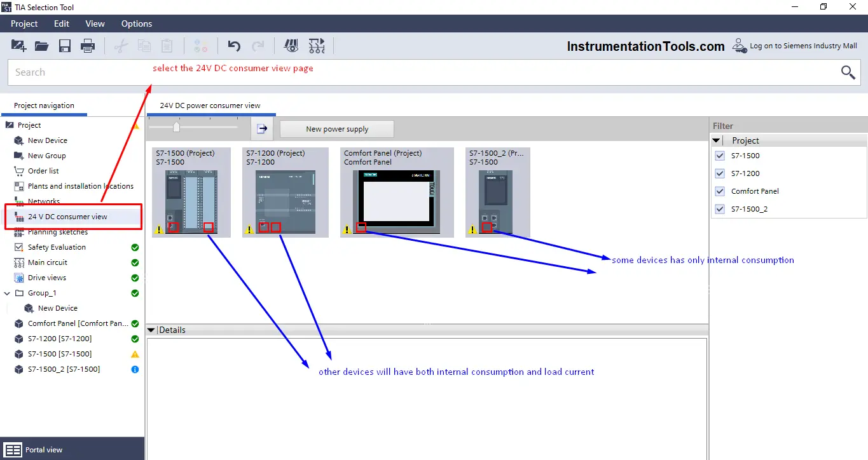Open 24 V DC consumer view item
This screenshot has width=868, height=460.
pos(67,217)
